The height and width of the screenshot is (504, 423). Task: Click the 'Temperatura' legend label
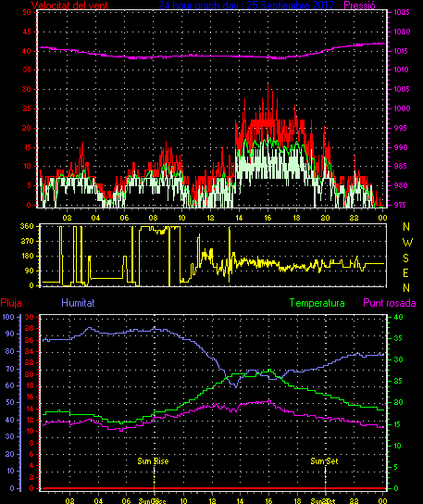pyautogui.click(x=317, y=303)
